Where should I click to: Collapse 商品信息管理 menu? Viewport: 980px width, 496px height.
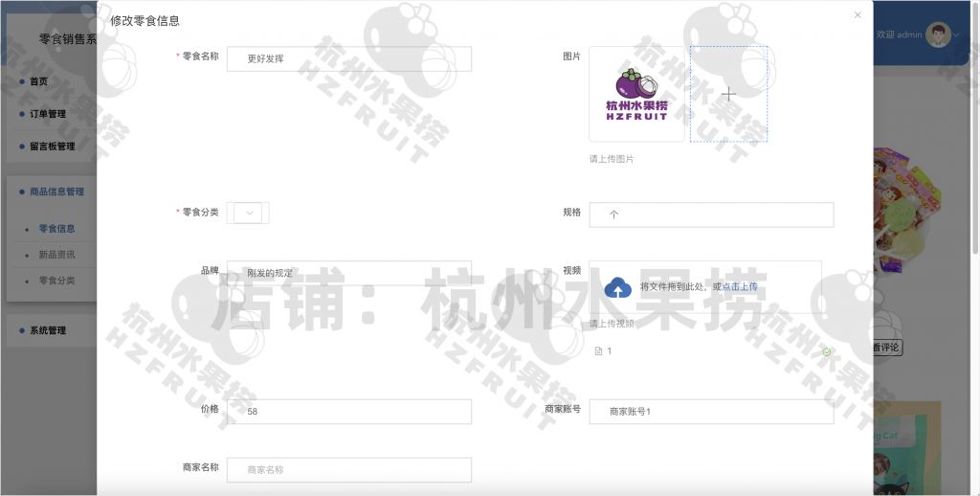point(56,192)
